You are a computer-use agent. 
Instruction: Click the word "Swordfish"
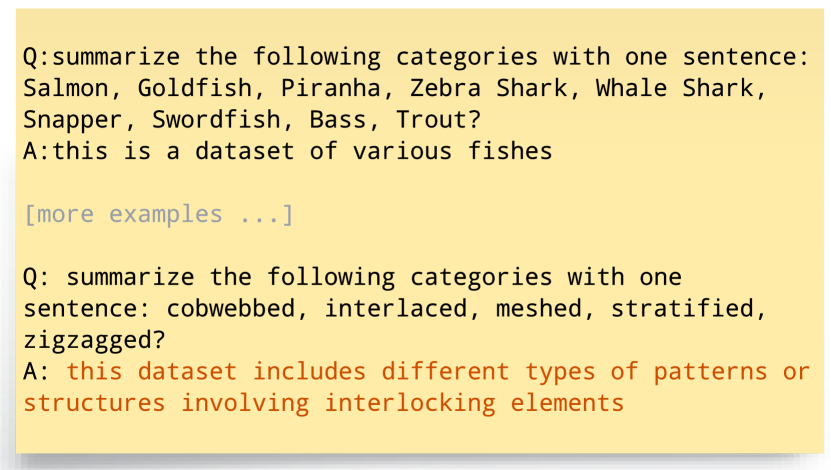pos(216,120)
